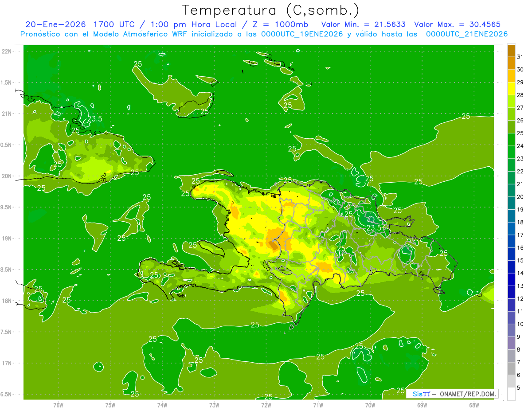Click the '12' label on the color scale
532x411 pixels.
click(520, 299)
